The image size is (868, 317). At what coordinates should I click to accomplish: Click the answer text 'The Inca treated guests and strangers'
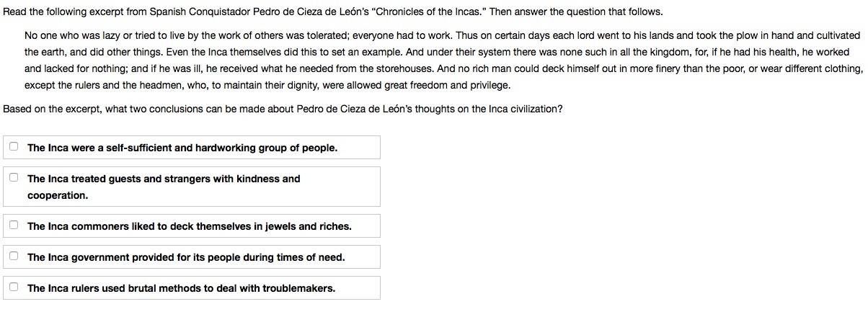coord(164,179)
